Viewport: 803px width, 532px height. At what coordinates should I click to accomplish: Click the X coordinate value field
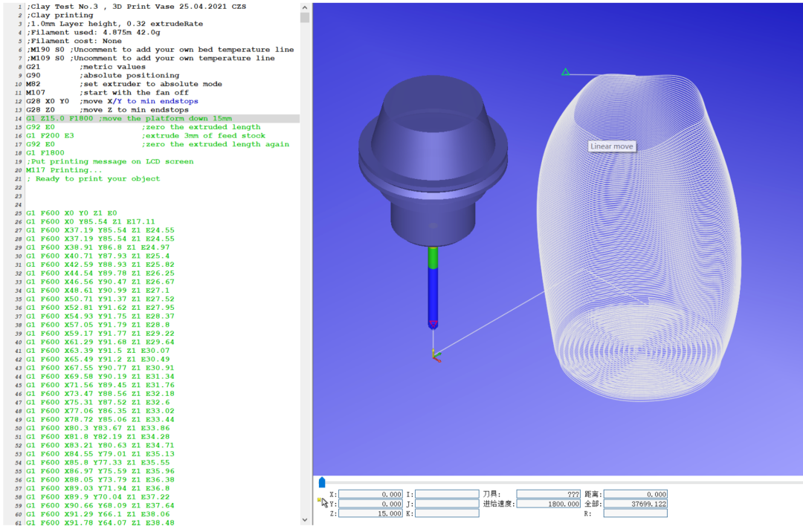tap(371, 494)
